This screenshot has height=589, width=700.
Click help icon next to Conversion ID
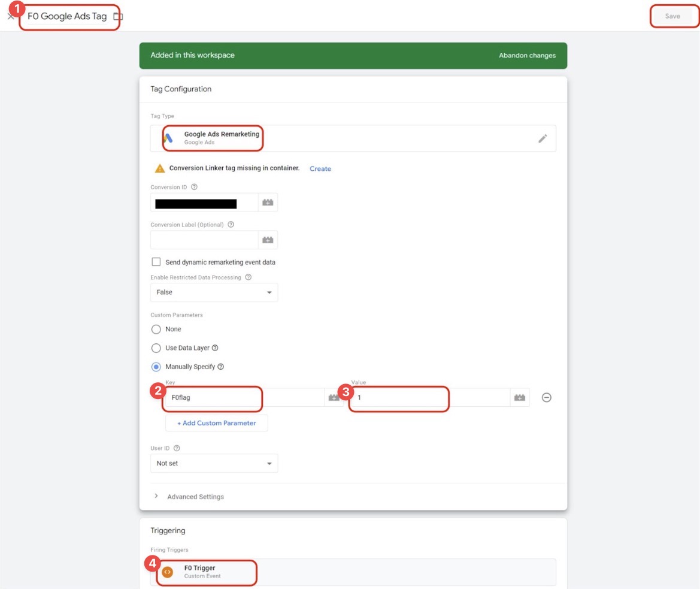[x=194, y=187]
